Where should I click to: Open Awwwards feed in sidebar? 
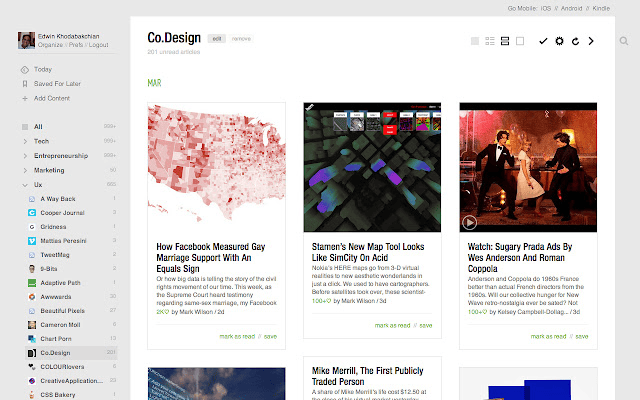click(55, 297)
